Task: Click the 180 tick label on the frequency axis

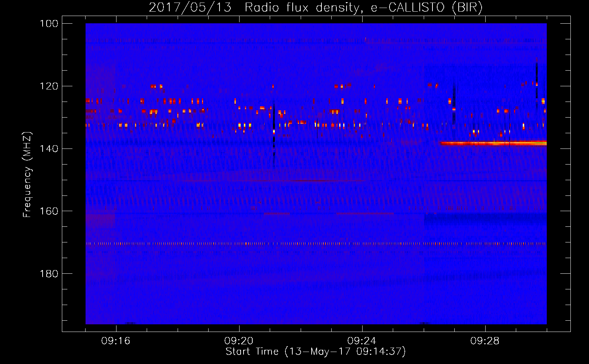Action: 48,274
